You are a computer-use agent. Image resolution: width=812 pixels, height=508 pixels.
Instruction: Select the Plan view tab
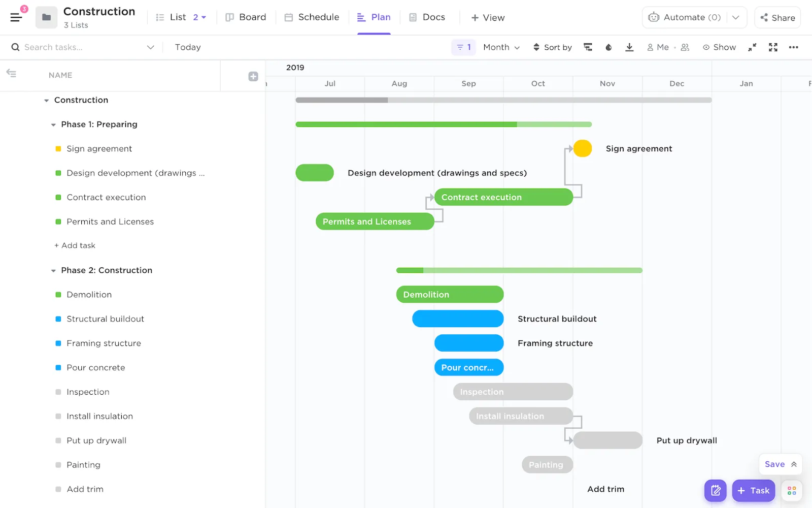374,17
